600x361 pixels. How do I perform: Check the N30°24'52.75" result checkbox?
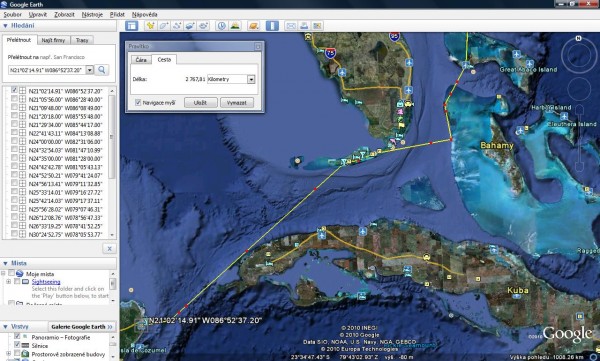pos(14,234)
